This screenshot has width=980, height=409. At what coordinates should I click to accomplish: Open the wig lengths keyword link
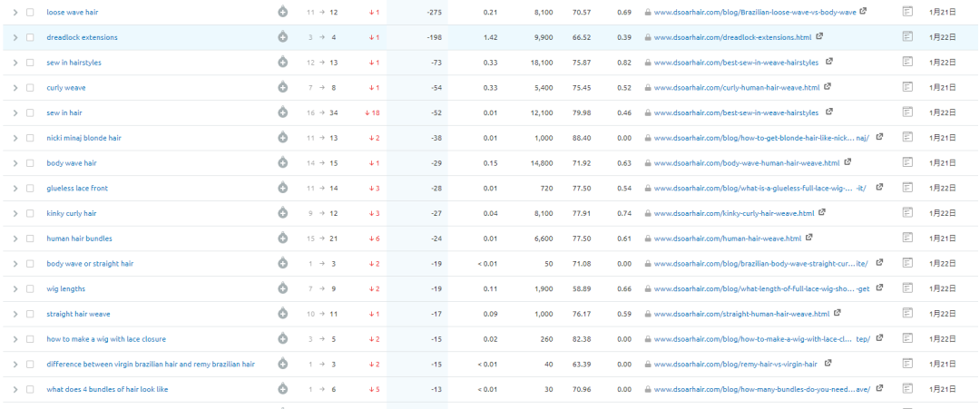click(65, 288)
